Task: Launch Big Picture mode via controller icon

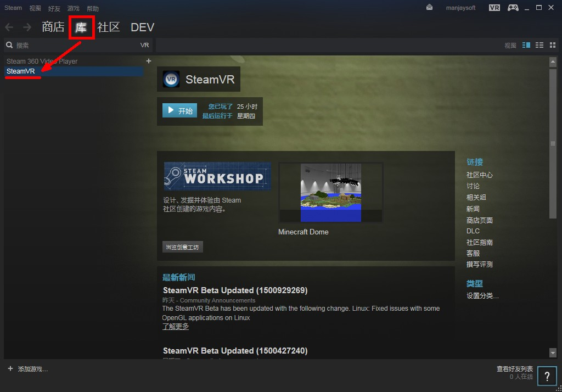Action: pyautogui.click(x=513, y=8)
